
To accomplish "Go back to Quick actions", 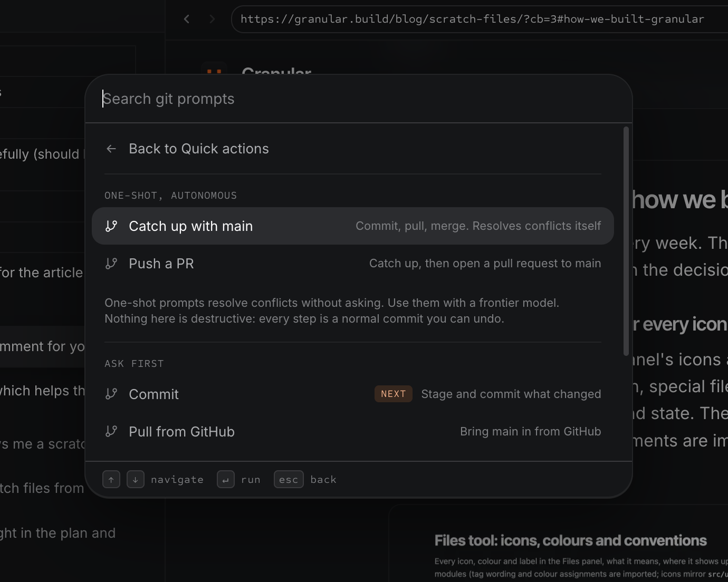I will click(x=352, y=149).
